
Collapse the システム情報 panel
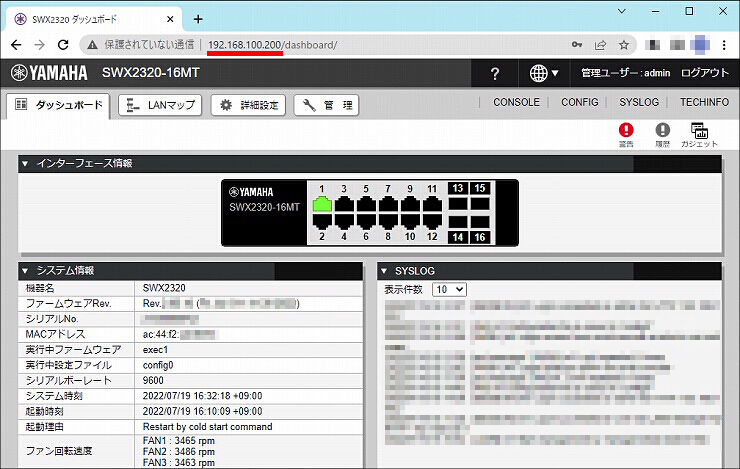25,271
